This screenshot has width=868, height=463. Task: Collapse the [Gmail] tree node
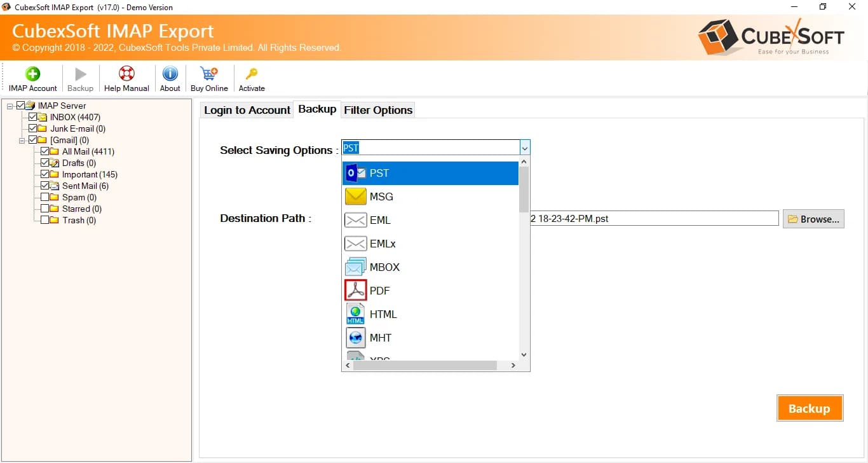[22, 140]
